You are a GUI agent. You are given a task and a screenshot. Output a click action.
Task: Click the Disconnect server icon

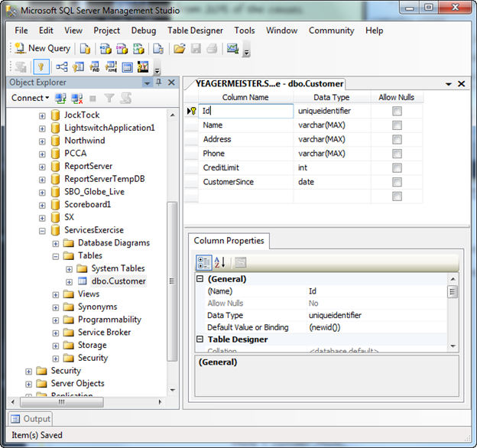76,98
